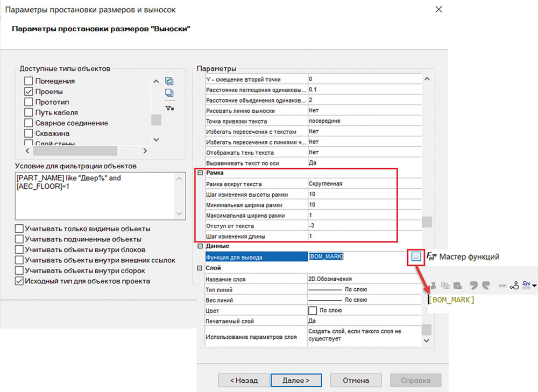Click the object tree node icon in editor toolbar
This screenshot has height=392, width=538.
click(514, 286)
